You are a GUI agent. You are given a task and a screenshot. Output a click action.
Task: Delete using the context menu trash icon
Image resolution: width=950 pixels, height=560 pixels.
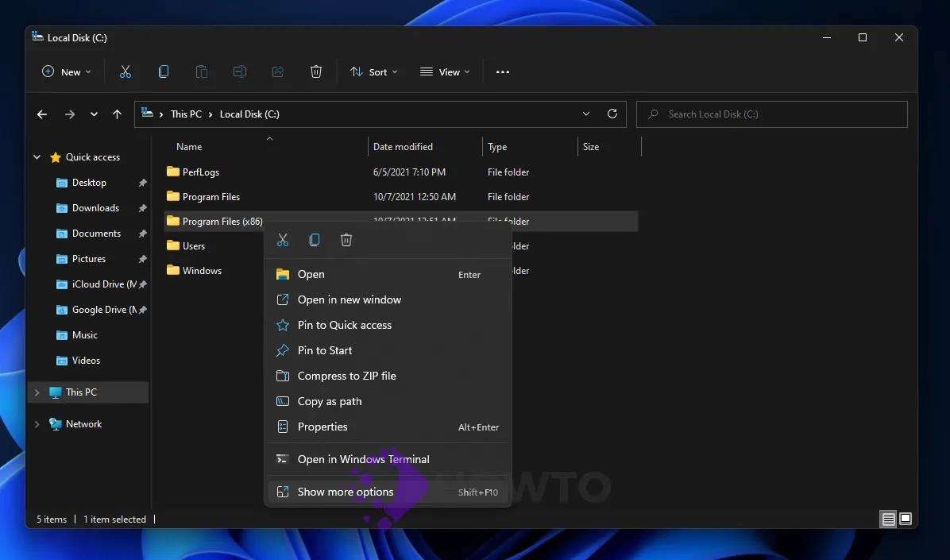pyautogui.click(x=346, y=240)
